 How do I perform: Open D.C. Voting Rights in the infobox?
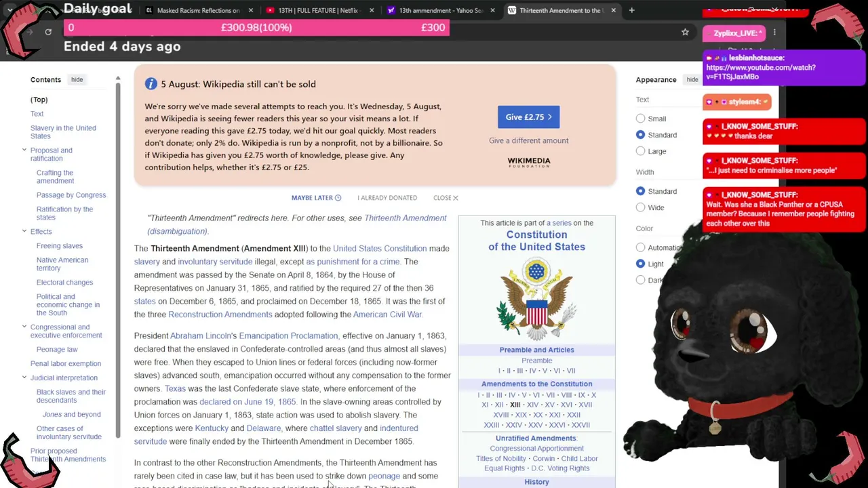click(x=559, y=468)
